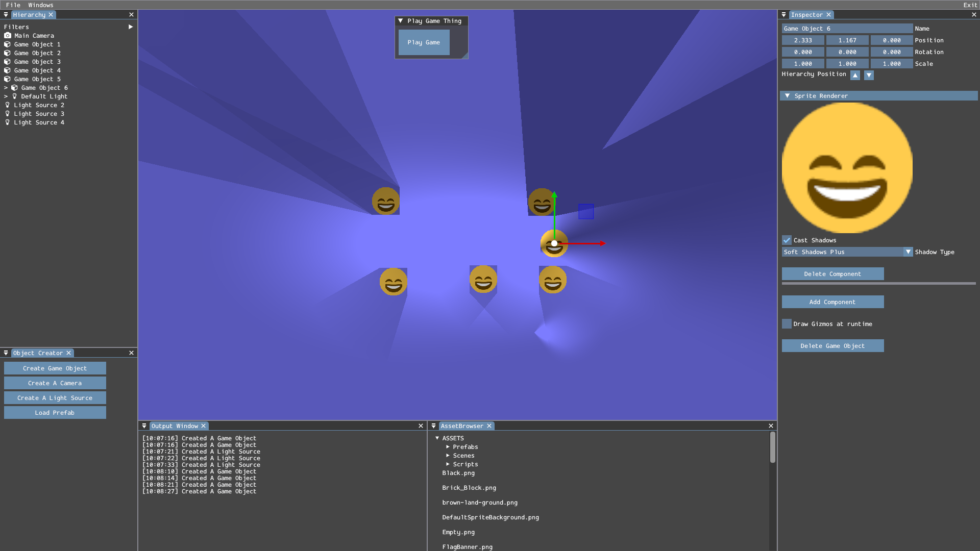The height and width of the screenshot is (551, 980).
Task: Expand Game Object 6 tree arrow
Action: pos(6,88)
